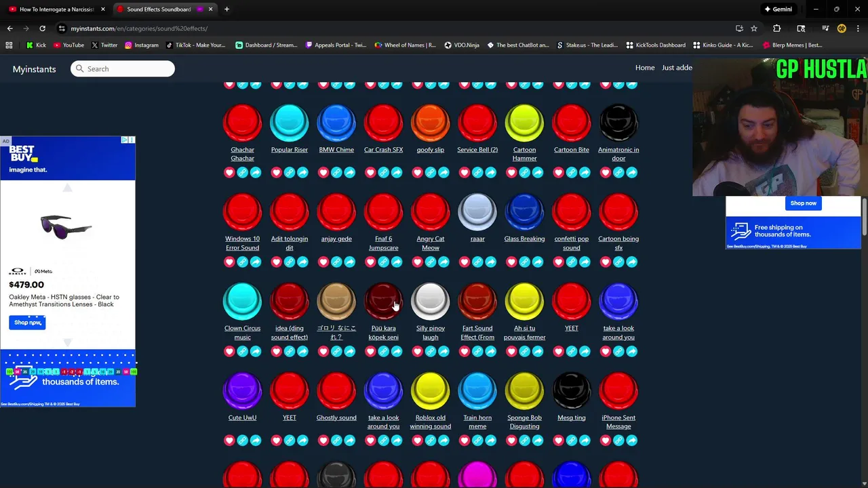868x488 pixels.
Task: Copy link for Cute UwU sound
Action: coord(242,441)
